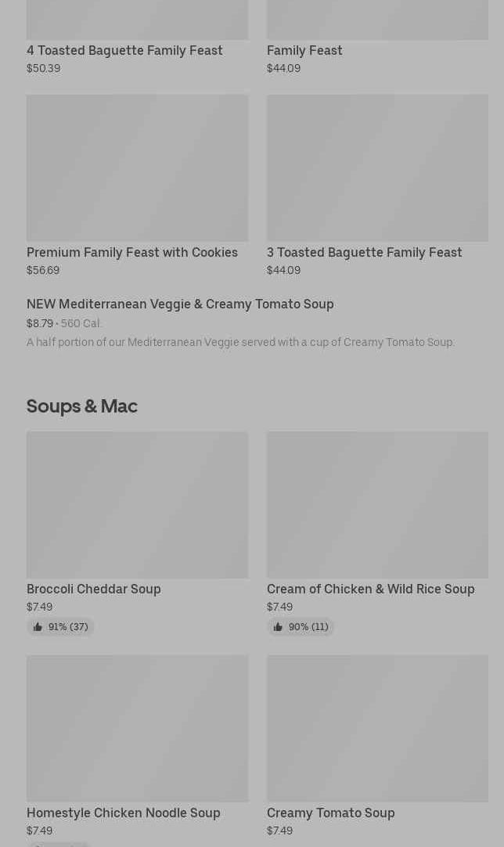Image resolution: width=504 pixels, height=847 pixels.
Task: Click 3 Toasted Baguette Family Feast title
Action: click(x=364, y=252)
